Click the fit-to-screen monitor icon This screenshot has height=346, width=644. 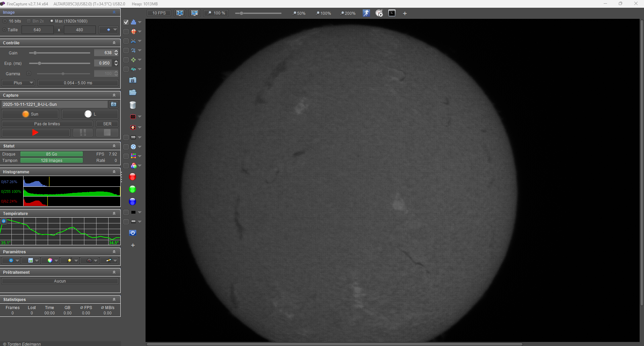coord(180,13)
